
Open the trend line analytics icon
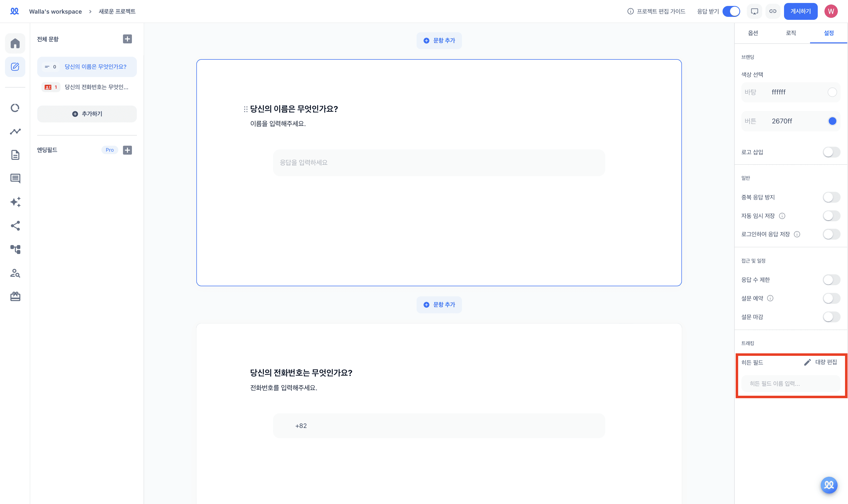click(x=15, y=131)
